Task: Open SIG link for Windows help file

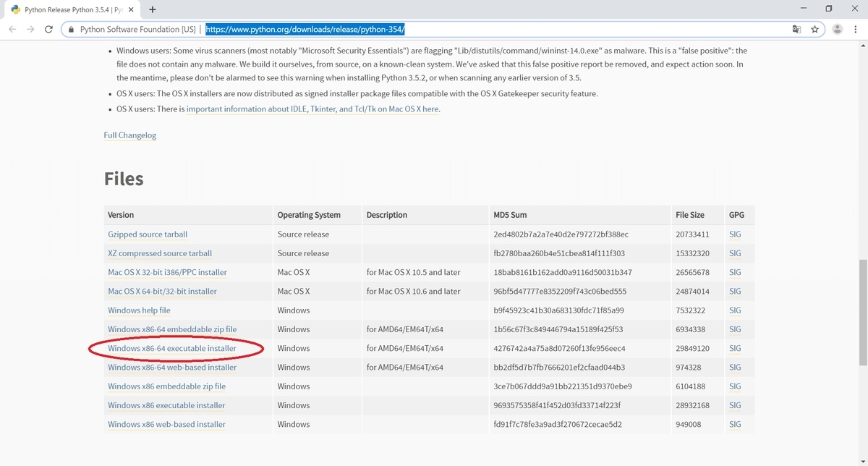Action: coord(735,310)
